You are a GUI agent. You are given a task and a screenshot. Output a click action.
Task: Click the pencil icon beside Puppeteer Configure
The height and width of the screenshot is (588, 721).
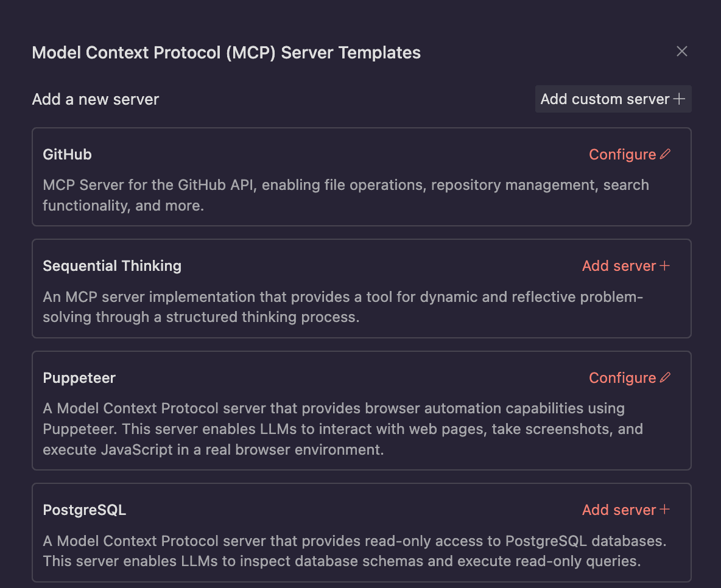(665, 378)
